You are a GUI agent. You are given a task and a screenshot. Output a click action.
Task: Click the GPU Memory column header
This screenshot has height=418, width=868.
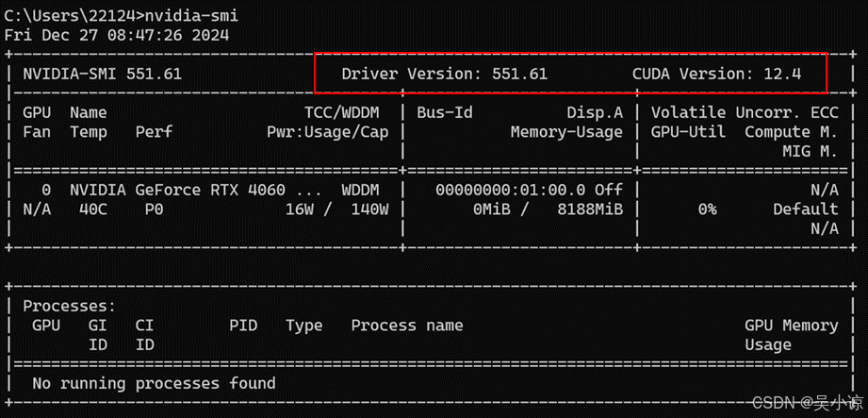[791, 326]
